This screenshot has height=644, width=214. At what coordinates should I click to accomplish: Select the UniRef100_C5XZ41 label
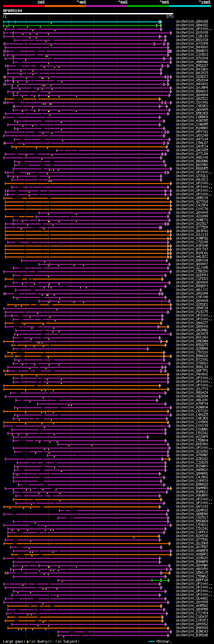(x=192, y=529)
